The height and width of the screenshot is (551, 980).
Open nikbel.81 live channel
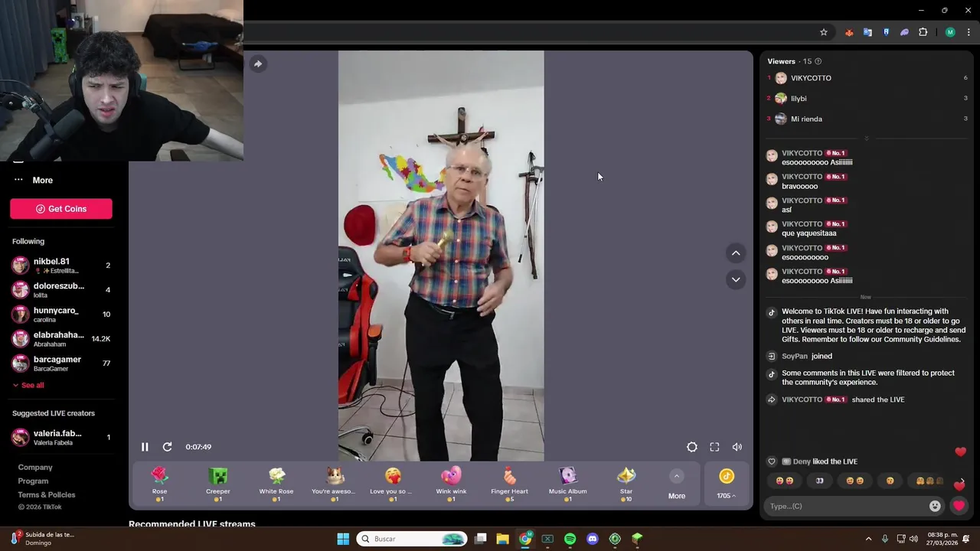(61, 266)
